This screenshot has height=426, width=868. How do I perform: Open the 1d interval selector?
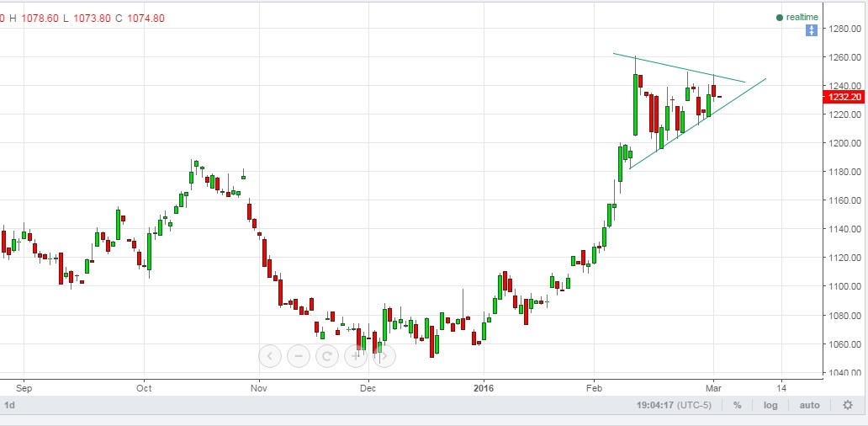[9, 406]
